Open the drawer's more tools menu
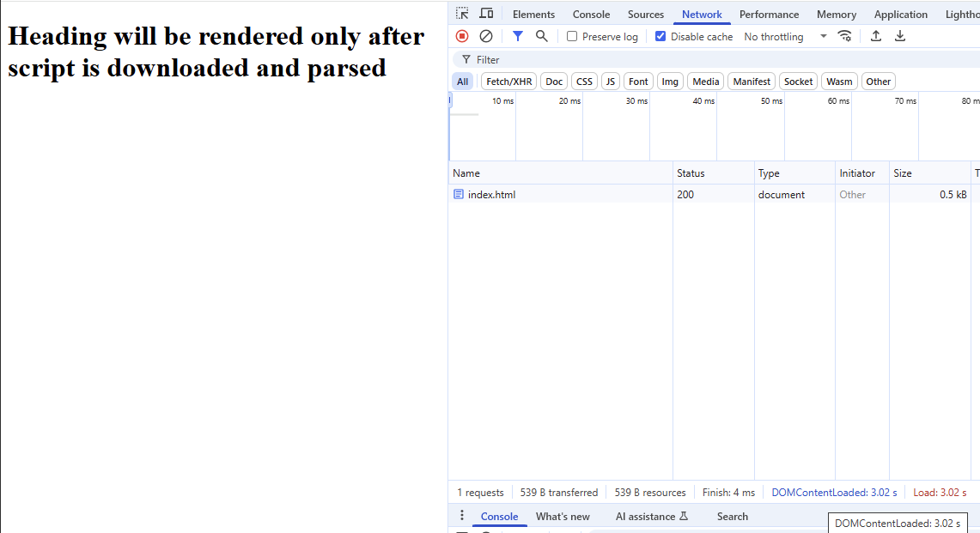 click(462, 516)
